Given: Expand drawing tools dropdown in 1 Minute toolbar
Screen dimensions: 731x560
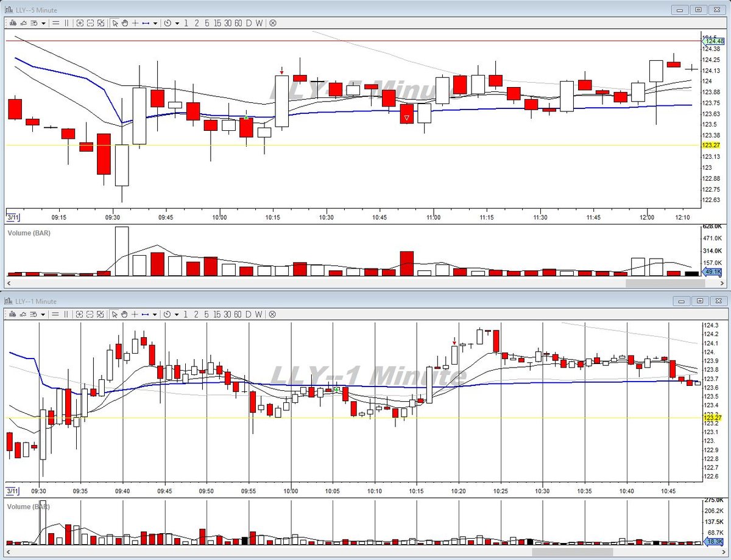Looking at the screenshot, I should (155, 314).
